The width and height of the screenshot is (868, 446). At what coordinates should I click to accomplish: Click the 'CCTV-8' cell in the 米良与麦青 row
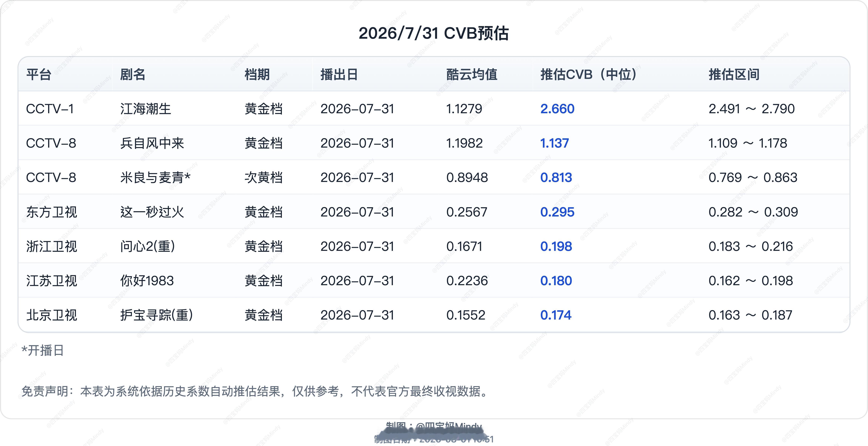(x=51, y=178)
